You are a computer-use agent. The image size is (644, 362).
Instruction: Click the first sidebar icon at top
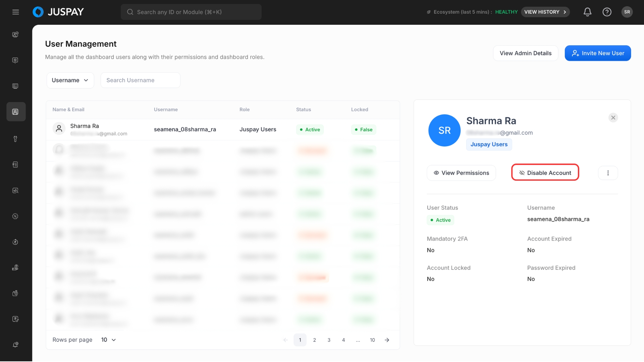15,35
